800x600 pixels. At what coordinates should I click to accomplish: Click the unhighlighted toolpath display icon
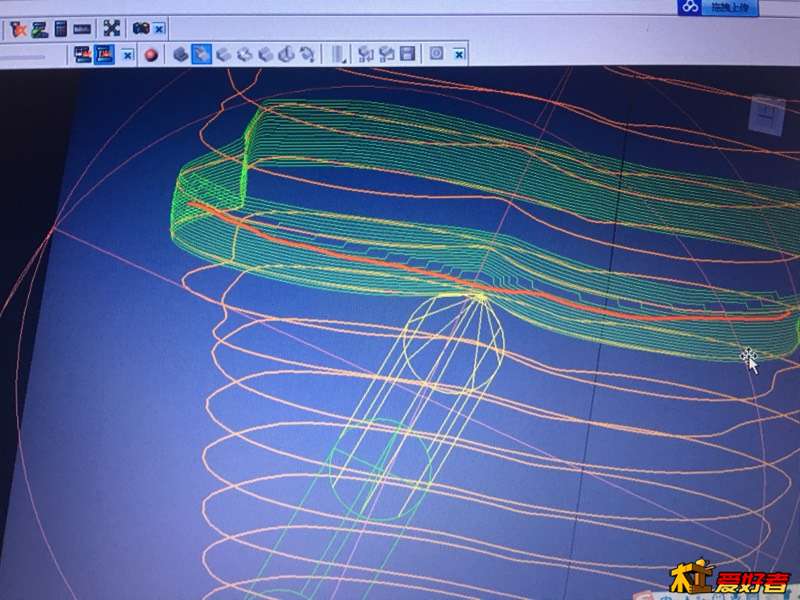click(83, 54)
